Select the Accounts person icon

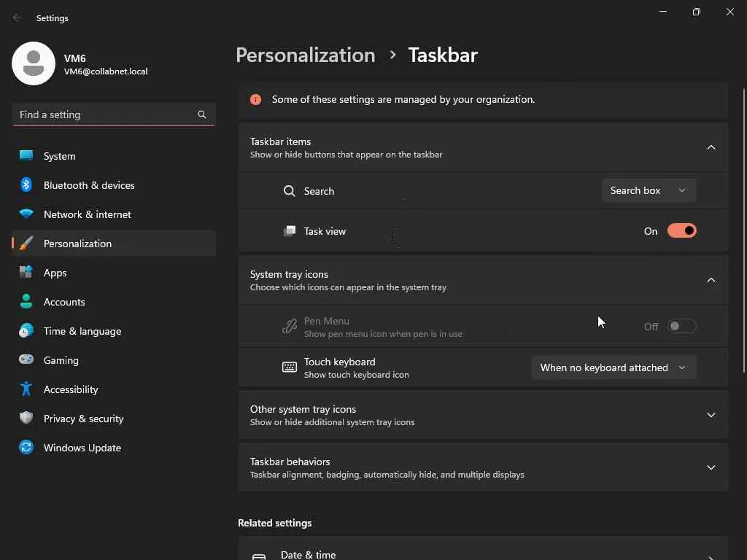pos(26,302)
